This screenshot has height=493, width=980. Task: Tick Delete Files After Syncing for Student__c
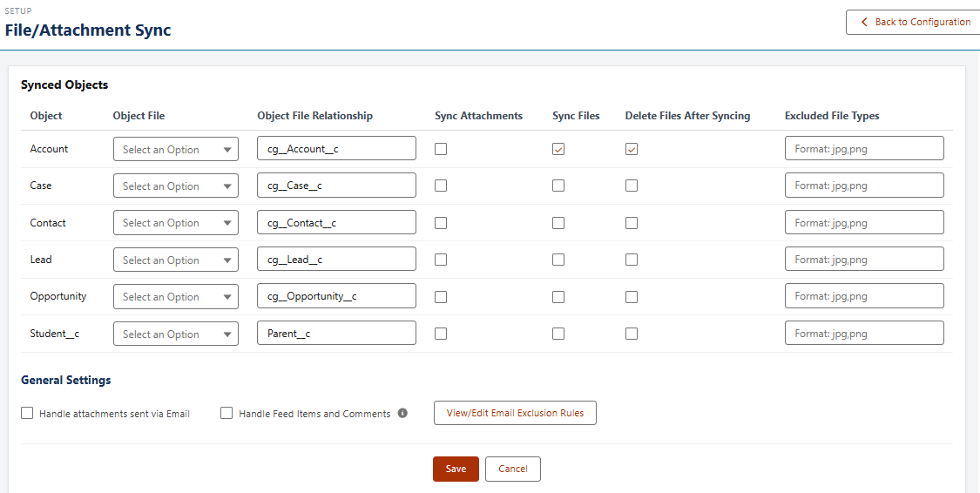pos(632,334)
